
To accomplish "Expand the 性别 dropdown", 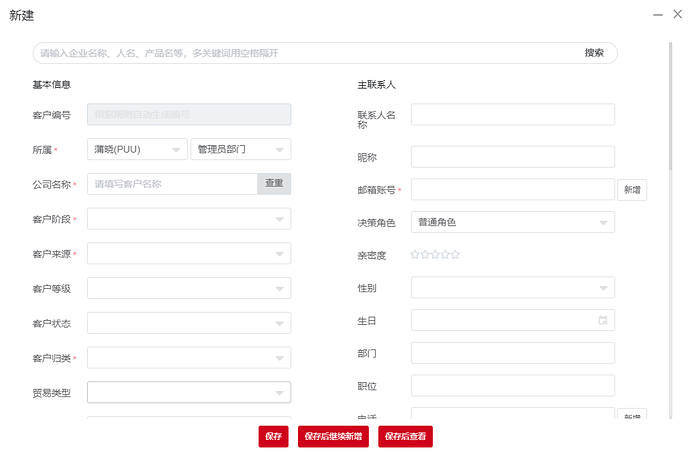I will 512,288.
